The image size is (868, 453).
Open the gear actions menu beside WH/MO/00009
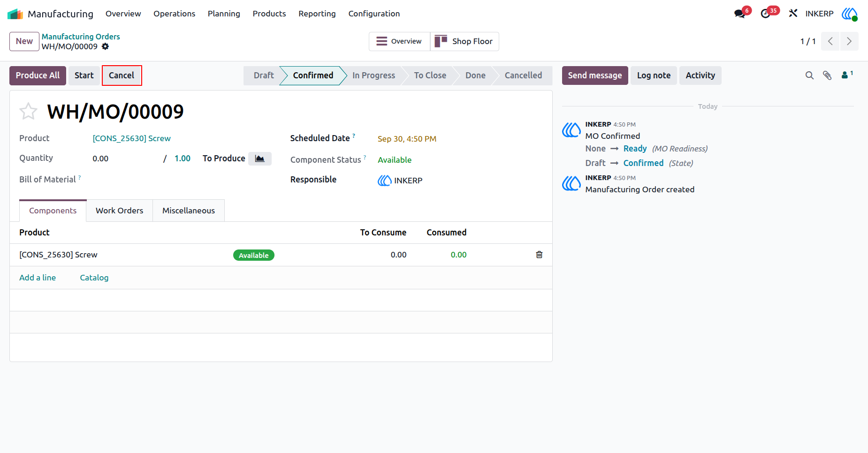pyautogui.click(x=106, y=46)
